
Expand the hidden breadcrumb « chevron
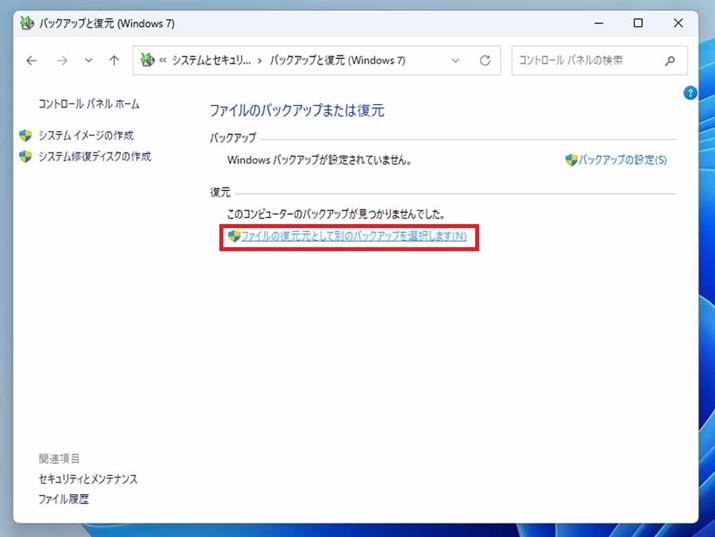click(x=162, y=61)
